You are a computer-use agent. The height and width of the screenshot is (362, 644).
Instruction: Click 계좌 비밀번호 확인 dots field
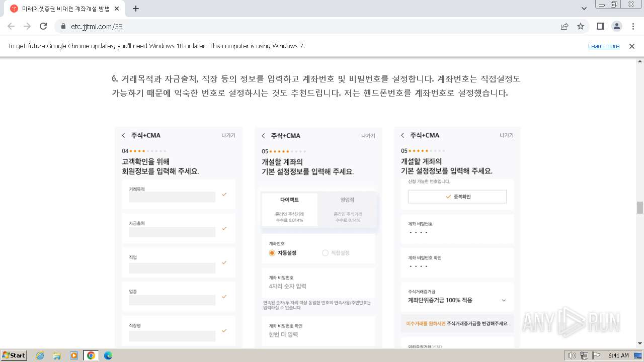click(x=457, y=263)
